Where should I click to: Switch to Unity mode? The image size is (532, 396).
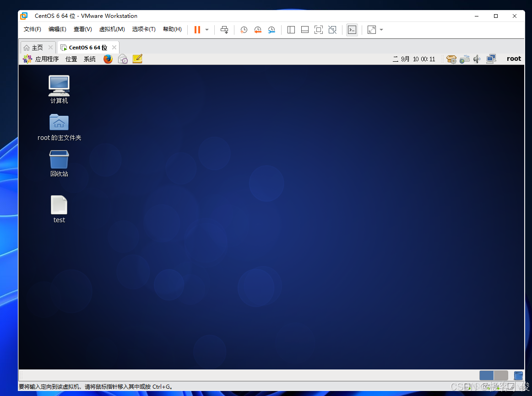coord(332,30)
